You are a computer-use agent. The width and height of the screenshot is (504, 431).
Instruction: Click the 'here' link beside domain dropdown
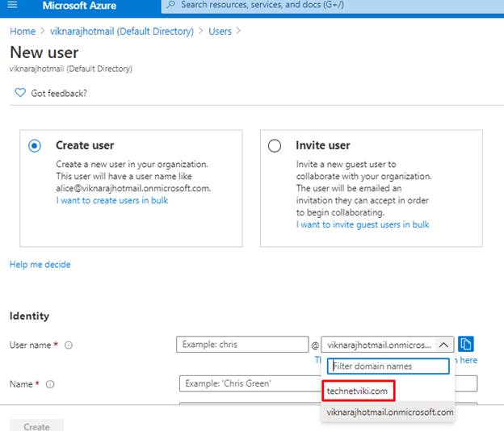468,360
